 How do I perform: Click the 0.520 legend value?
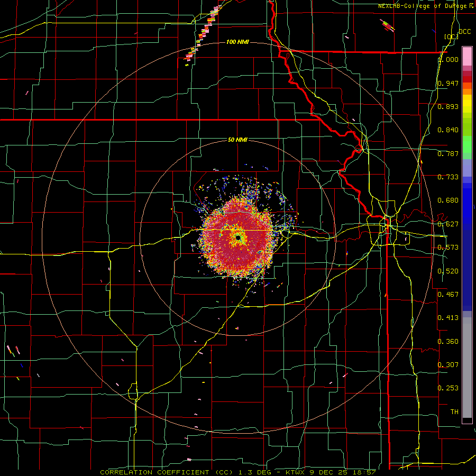(448, 271)
